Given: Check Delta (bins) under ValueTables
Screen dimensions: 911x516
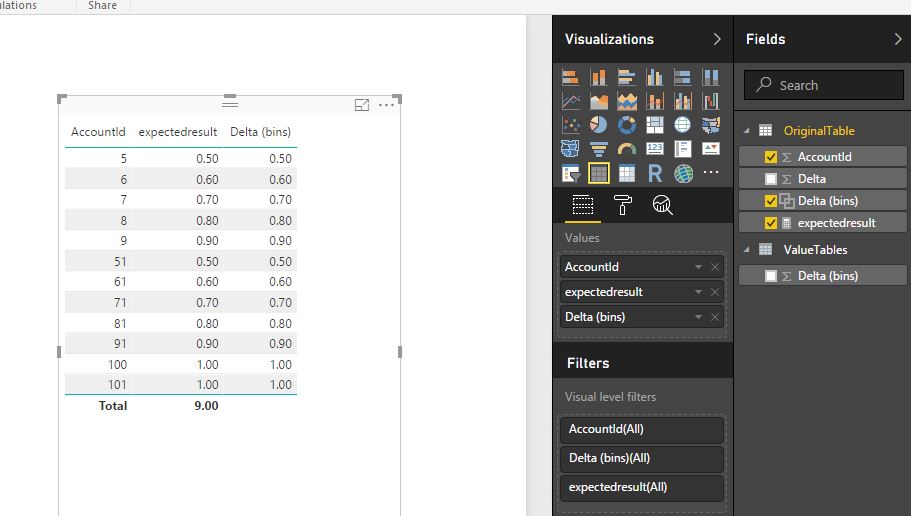Looking at the screenshot, I should pyautogui.click(x=770, y=276).
